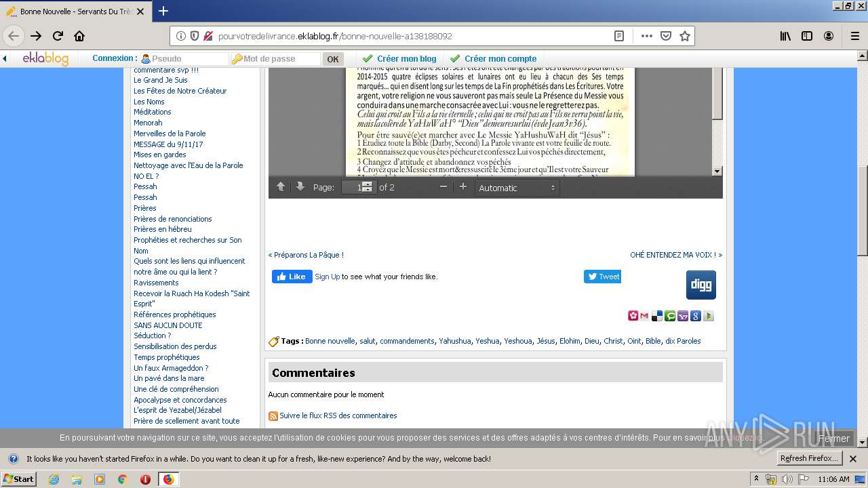Close the Firefox refresh notification bar
Screen dimensions: 868x488
pyautogui.click(x=854, y=459)
